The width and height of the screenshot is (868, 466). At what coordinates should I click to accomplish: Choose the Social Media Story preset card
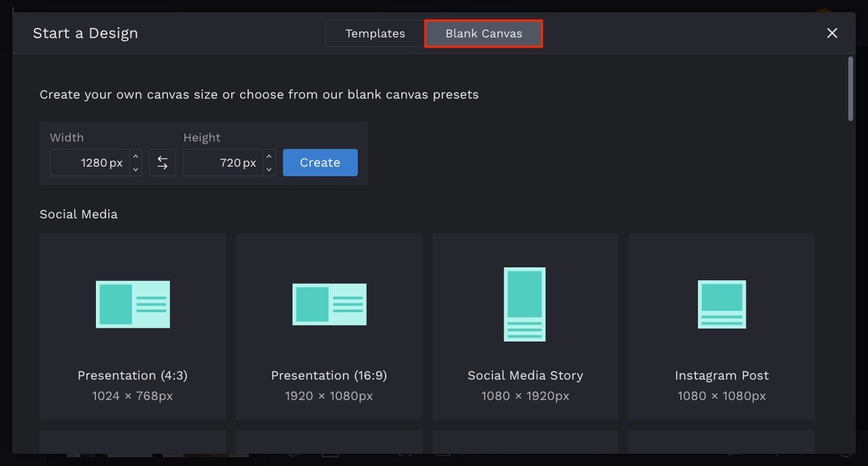pyautogui.click(x=524, y=326)
